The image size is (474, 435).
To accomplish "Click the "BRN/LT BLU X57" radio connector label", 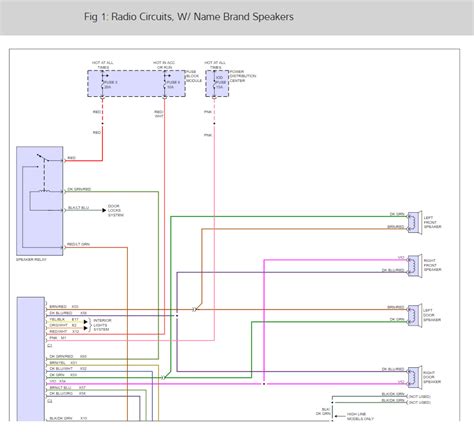I will click(68, 387).
